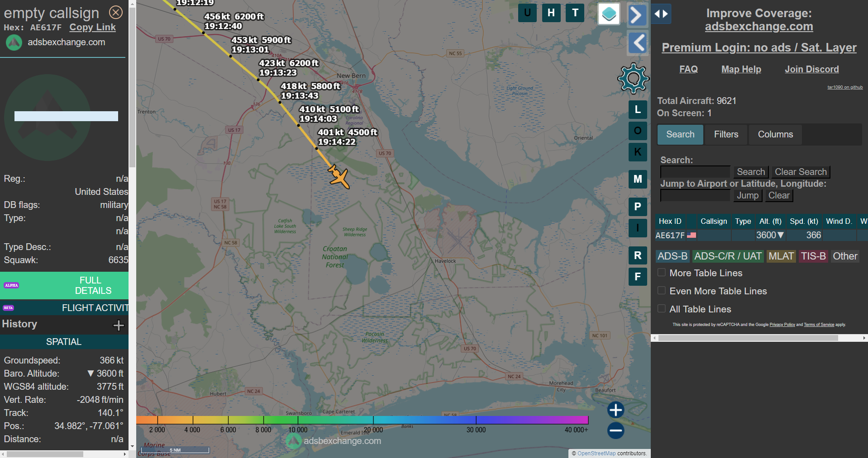Image resolution: width=868 pixels, height=458 pixels.
Task: Zoom in with the plus button
Action: (615, 410)
